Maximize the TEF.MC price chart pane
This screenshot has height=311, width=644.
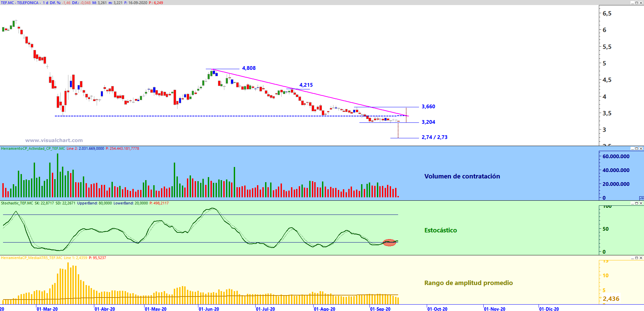637,3
